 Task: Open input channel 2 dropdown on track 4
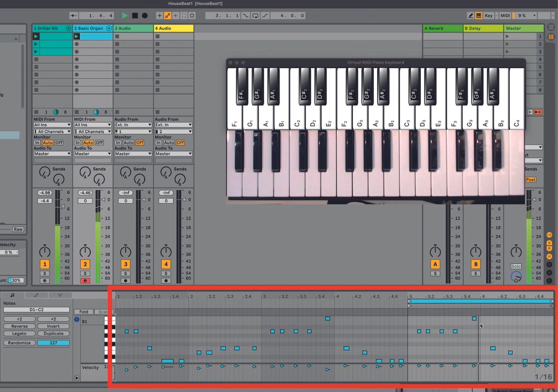(x=173, y=131)
